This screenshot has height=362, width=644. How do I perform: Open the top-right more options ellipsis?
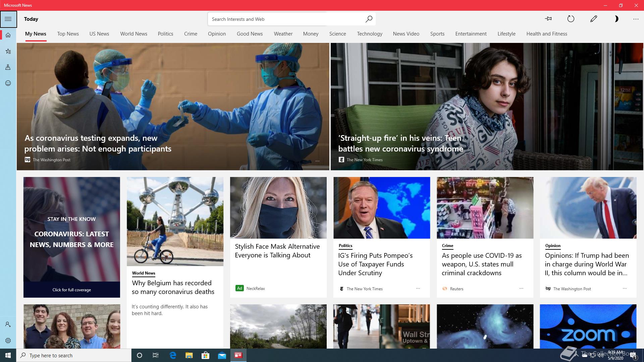pyautogui.click(x=636, y=19)
